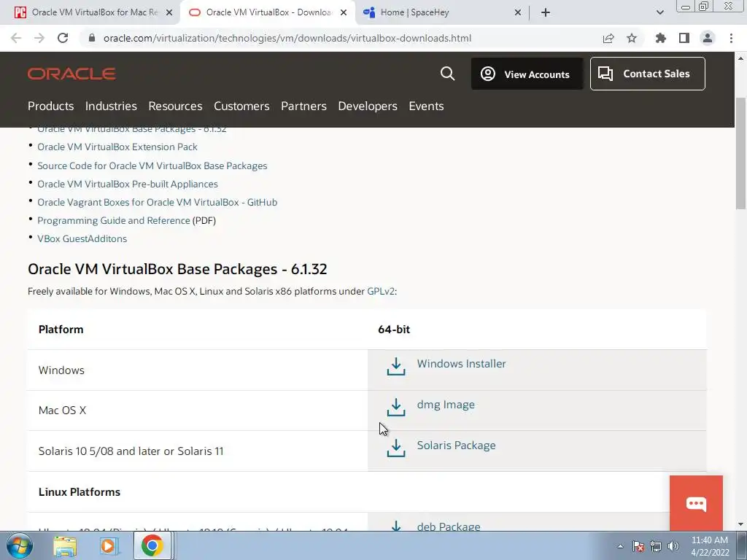Open Windows Explorer from taskbar

coord(65,546)
